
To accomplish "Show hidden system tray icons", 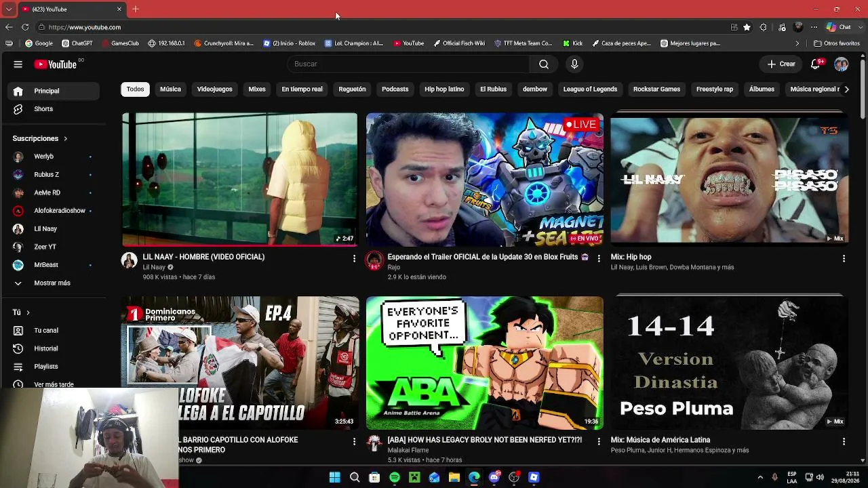I will [760, 477].
